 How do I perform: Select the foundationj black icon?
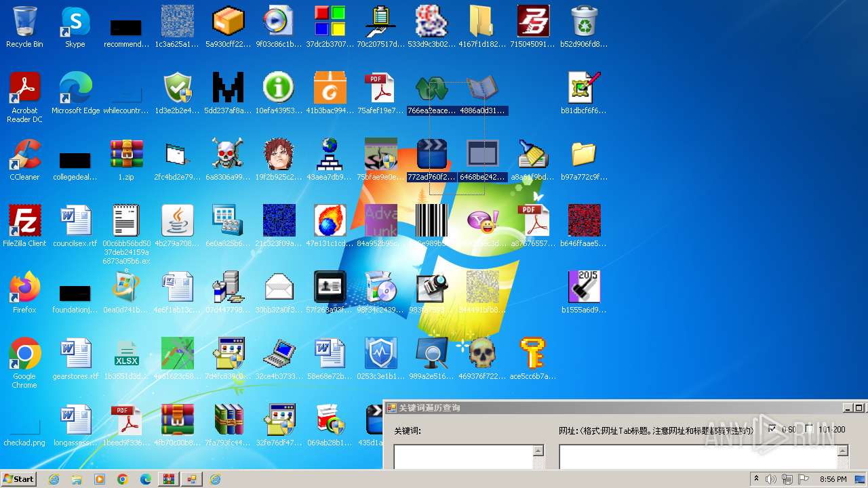(75, 293)
